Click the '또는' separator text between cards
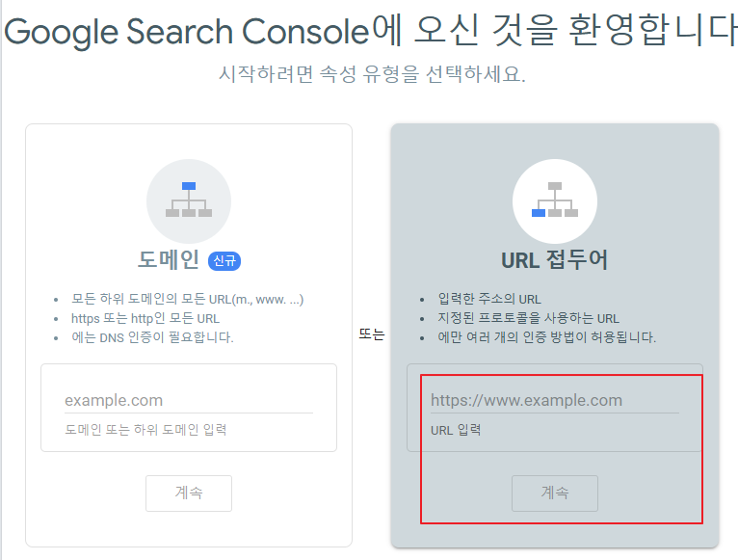Viewport: 738px width, 560px height. tap(372, 334)
